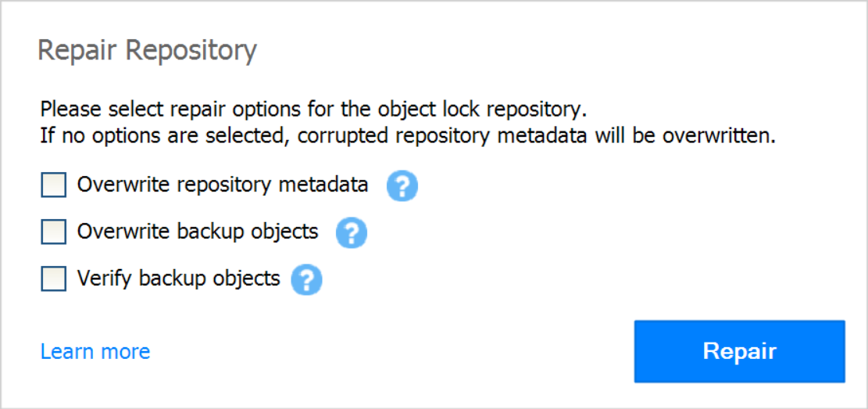Screen dimensions: 868x409
Task: Click the 'Please select repair options' instruction line
Action: (x=313, y=109)
